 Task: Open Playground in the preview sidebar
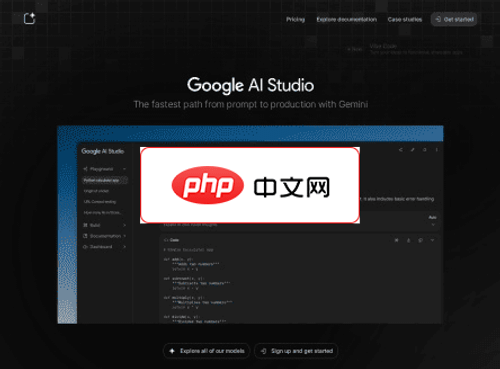pyautogui.click(x=101, y=169)
